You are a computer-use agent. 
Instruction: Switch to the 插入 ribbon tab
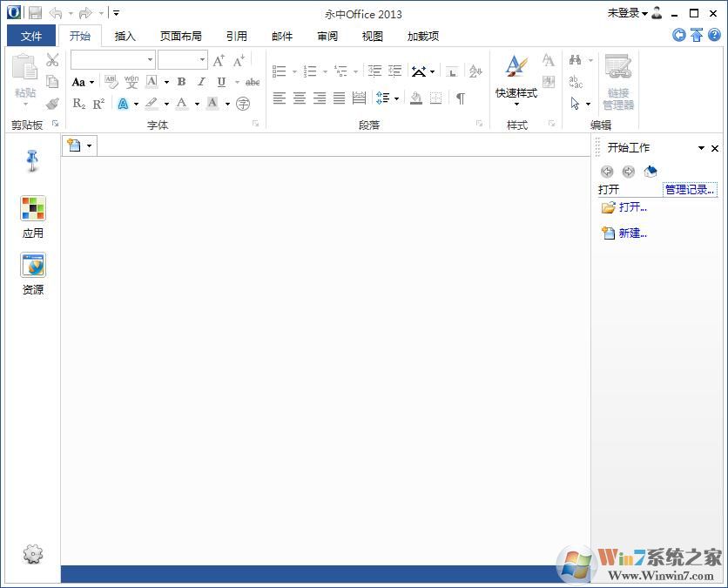coord(125,36)
